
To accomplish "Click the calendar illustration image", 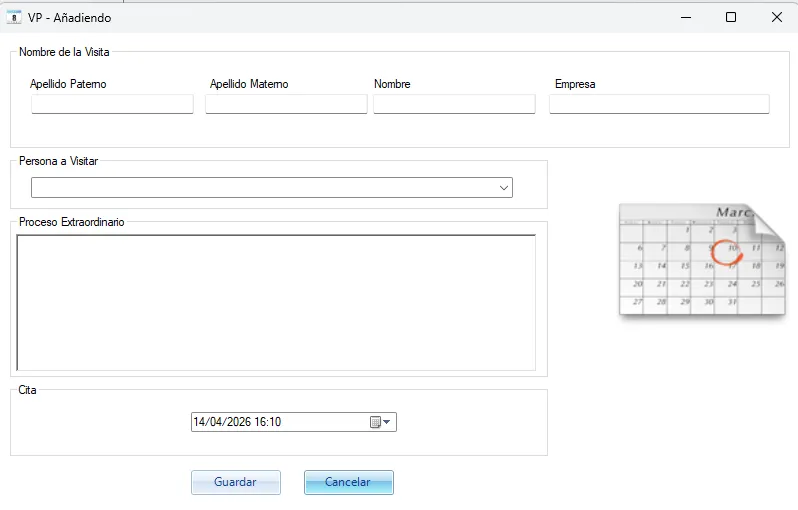I will click(702, 260).
